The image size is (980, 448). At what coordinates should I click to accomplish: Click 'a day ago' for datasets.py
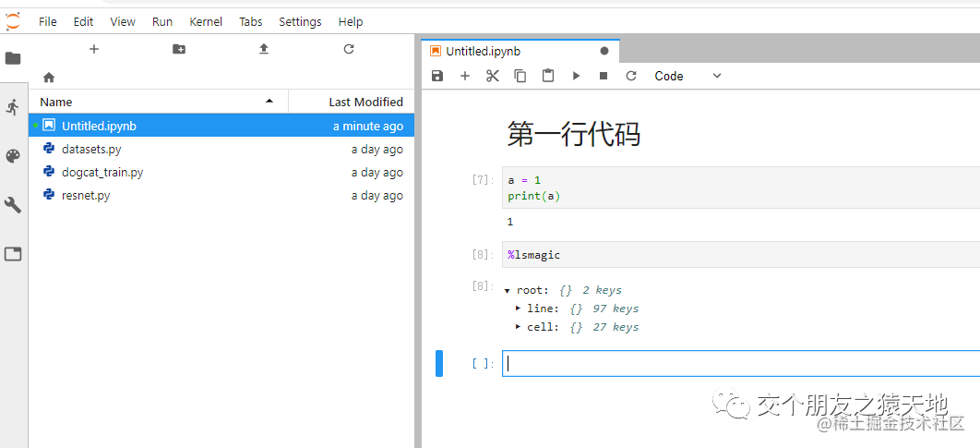point(376,149)
